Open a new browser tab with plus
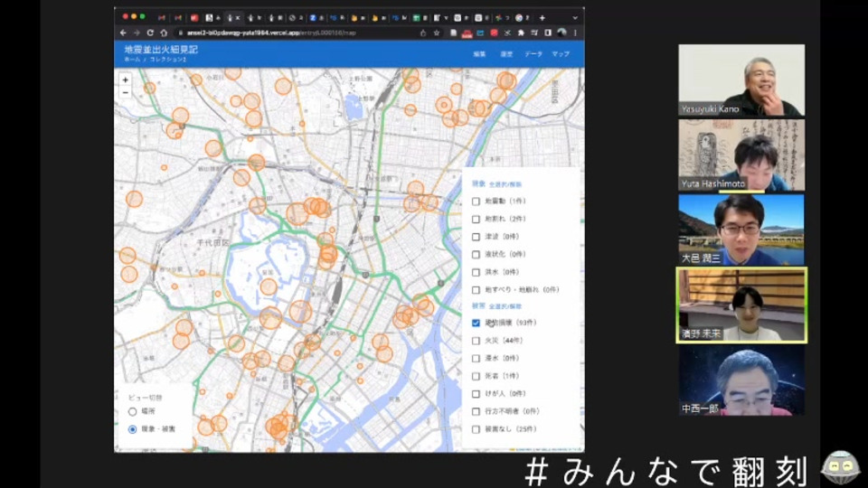This screenshot has width=868, height=488. [542, 18]
